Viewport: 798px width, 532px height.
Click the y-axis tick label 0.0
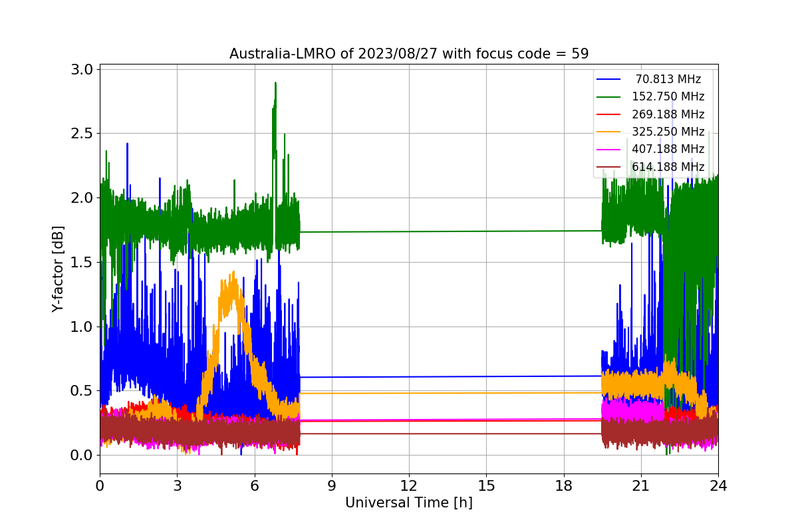[x=83, y=456]
